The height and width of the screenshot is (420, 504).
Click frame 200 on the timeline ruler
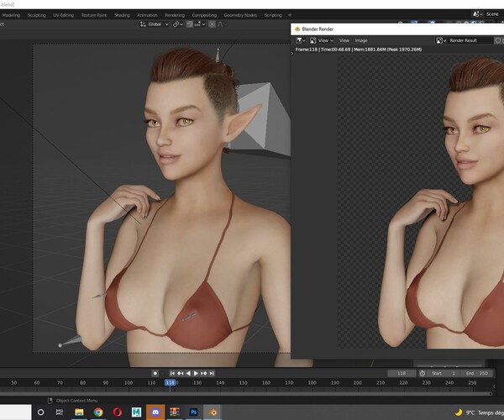[x=358, y=383]
